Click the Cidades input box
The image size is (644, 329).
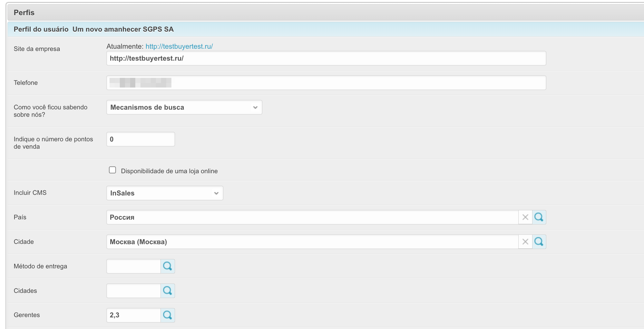pyautogui.click(x=133, y=291)
